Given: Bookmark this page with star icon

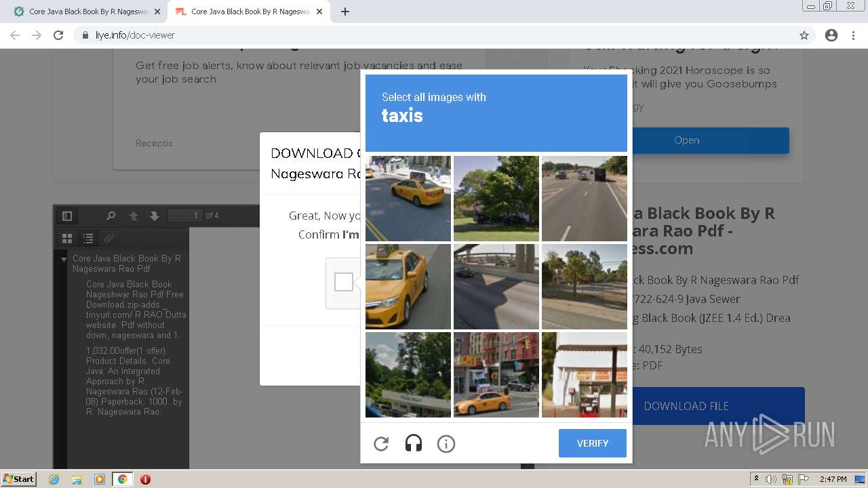Looking at the screenshot, I should click(x=804, y=35).
